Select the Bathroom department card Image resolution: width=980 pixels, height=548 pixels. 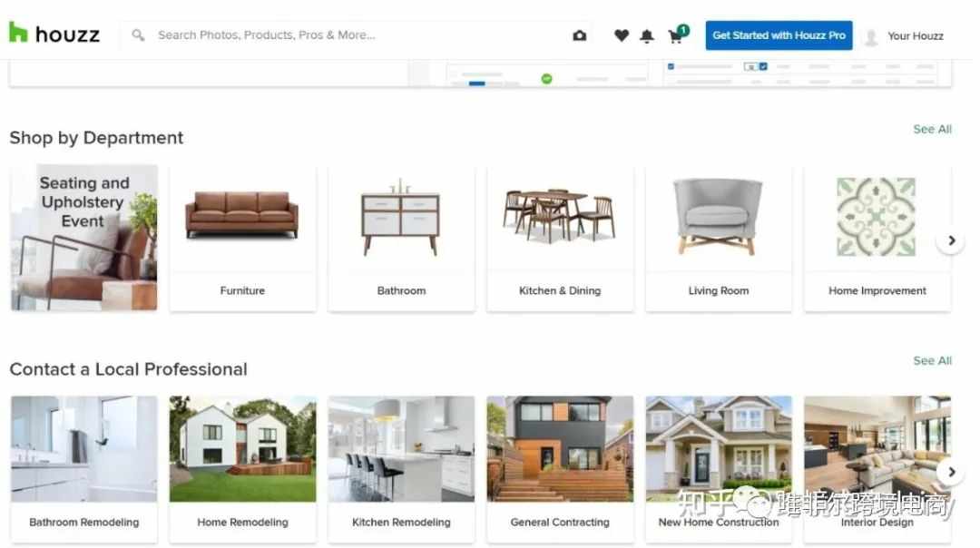pyautogui.click(x=401, y=238)
